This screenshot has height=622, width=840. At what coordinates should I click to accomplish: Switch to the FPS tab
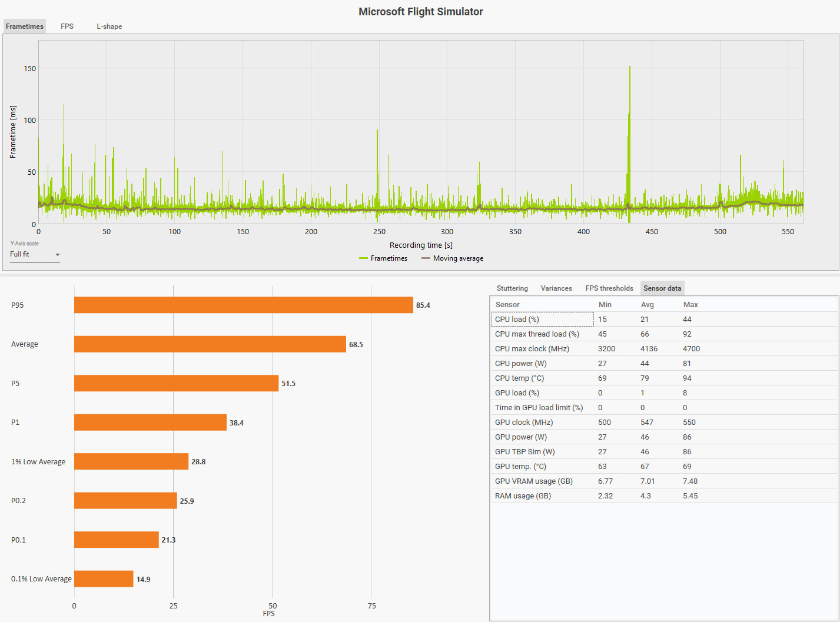click(x=67, y=26)
